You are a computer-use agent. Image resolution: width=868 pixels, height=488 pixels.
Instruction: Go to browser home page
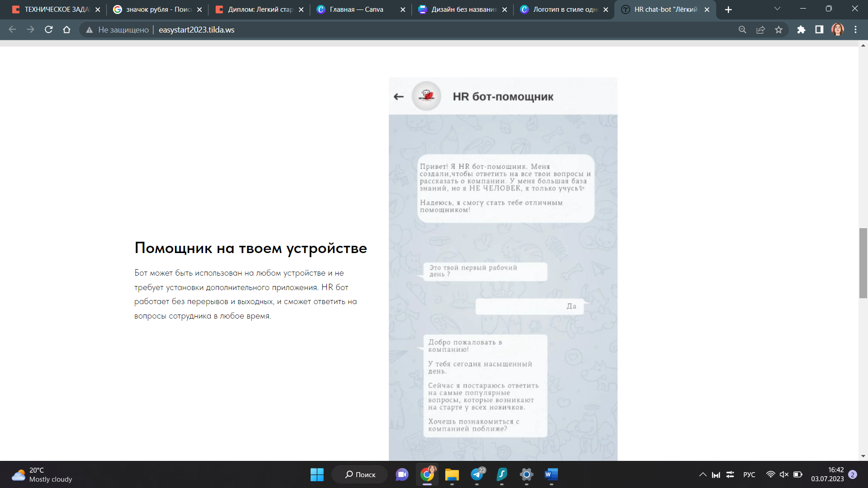tap(67, 30)
